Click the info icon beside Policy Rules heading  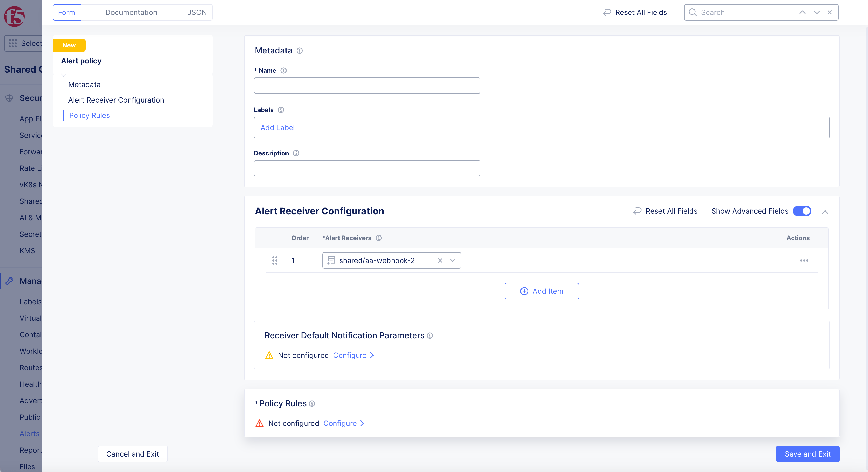312,403
